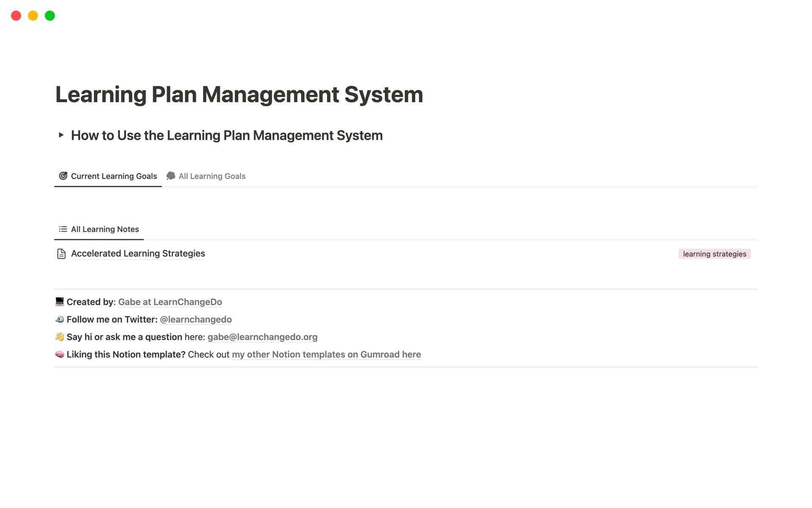The width and height of the screenshot is (812, 508).
Task: Expand the Current Learning Goals database view
Action: tap(107, 176)
